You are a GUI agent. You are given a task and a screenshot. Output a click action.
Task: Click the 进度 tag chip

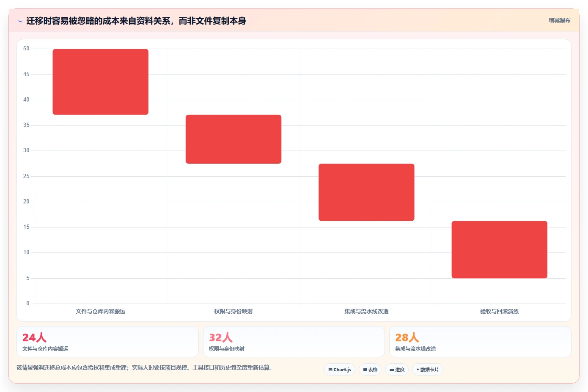[397, 370]
